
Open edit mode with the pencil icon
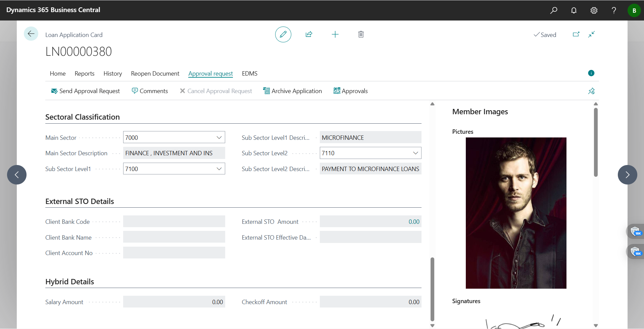click(283, 34)
